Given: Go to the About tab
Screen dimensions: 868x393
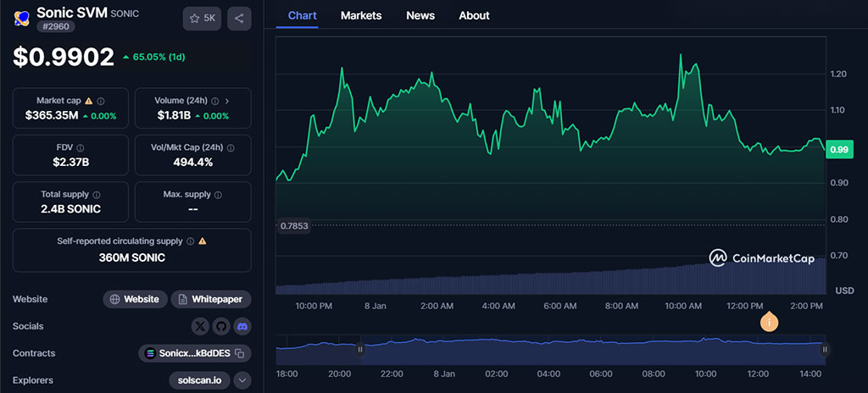Looking at the screenshot, I should 474,15.
